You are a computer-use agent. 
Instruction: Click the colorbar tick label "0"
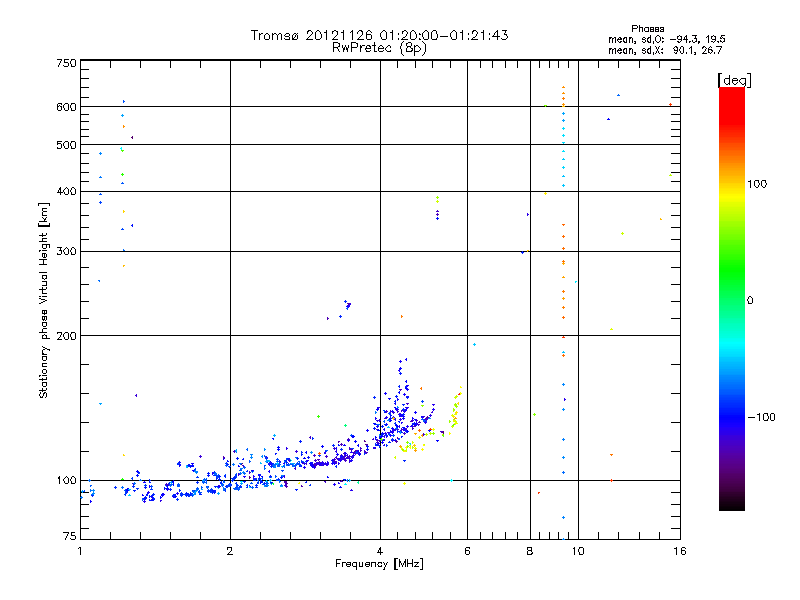pyautogui.click(x=750, y=301)
